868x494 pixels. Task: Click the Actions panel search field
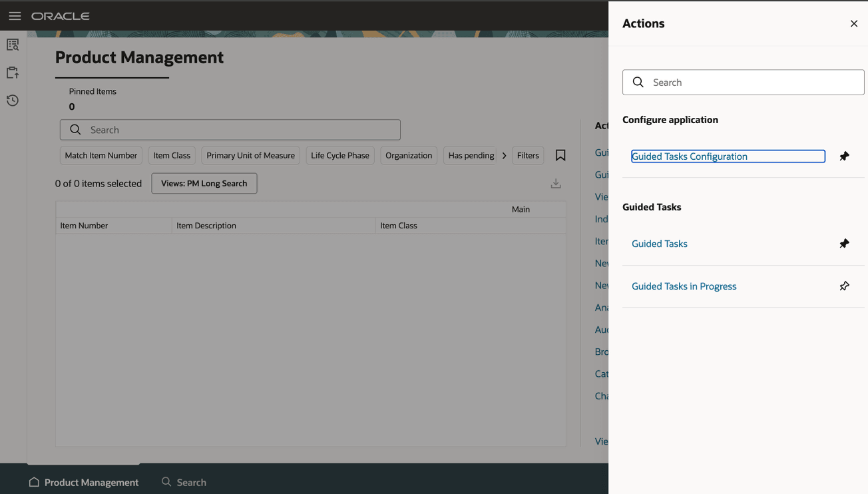point(743,83)
